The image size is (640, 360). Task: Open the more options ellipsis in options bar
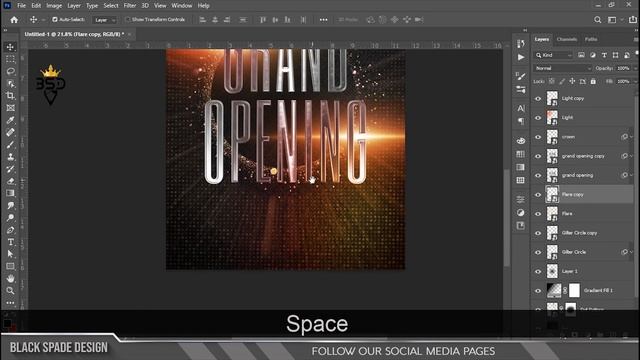323,20
